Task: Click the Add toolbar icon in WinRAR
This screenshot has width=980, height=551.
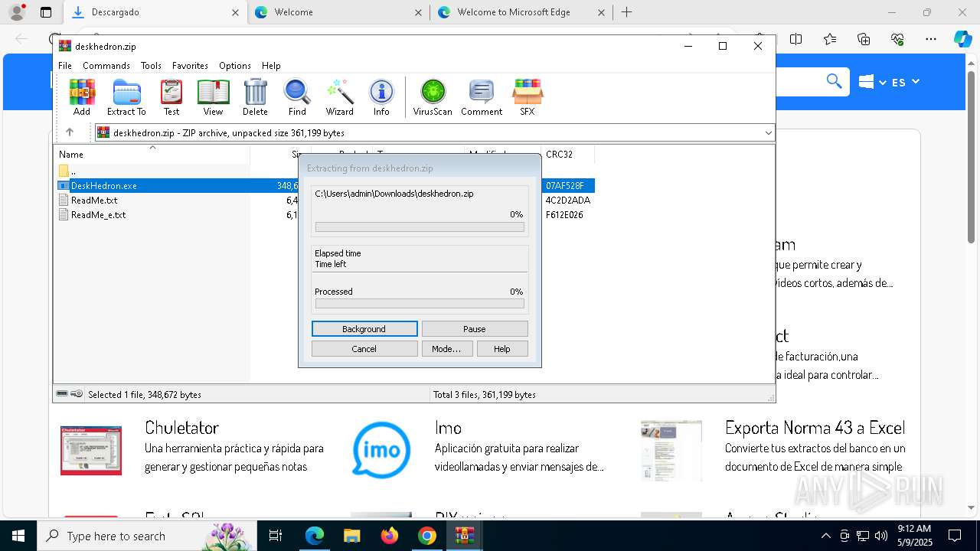Action: (x=82, y=97)
